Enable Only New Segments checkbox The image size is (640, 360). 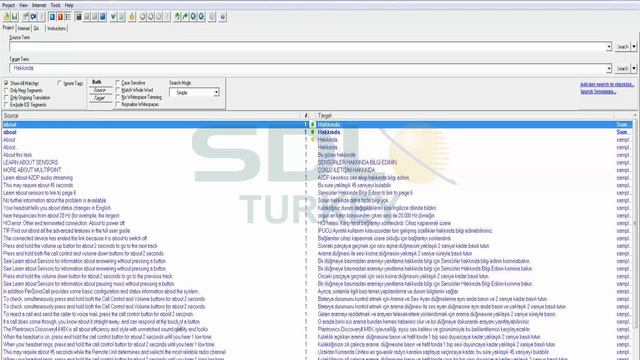[x=6, y=91]
